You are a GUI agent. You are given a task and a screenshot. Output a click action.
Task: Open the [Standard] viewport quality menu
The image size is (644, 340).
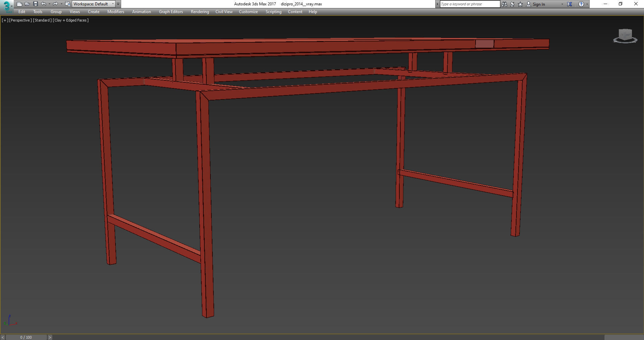coord(42,20)
